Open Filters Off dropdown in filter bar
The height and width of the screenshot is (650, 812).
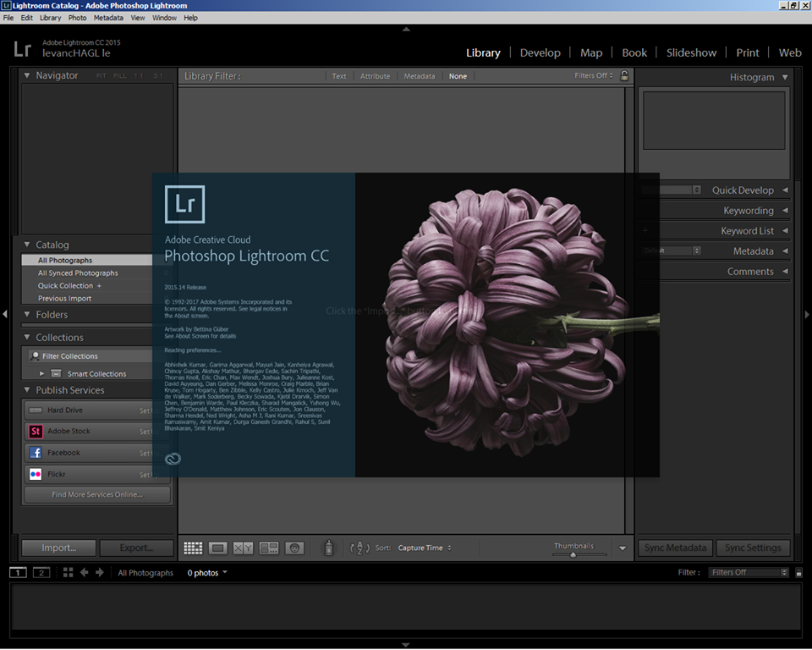point(594,75)
